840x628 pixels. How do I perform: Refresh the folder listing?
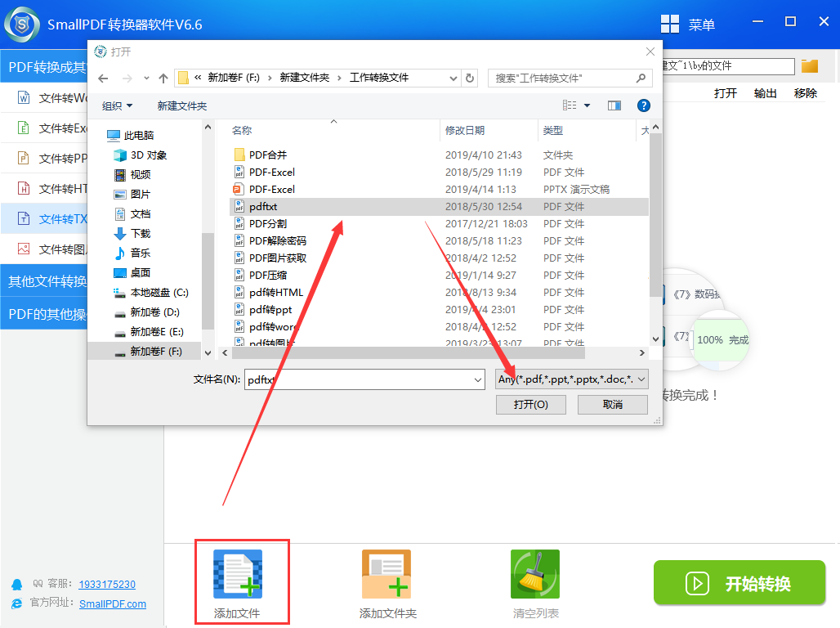470,78
